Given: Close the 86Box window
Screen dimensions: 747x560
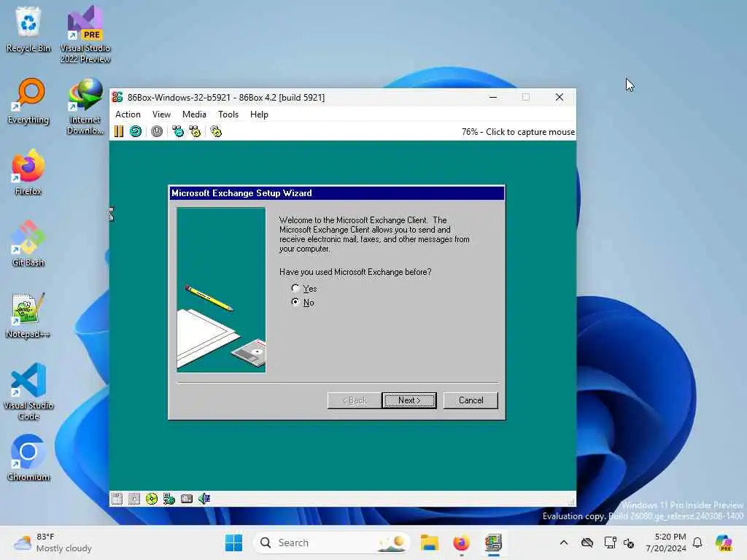Looking at the screenshot, I should coord(560,97).
